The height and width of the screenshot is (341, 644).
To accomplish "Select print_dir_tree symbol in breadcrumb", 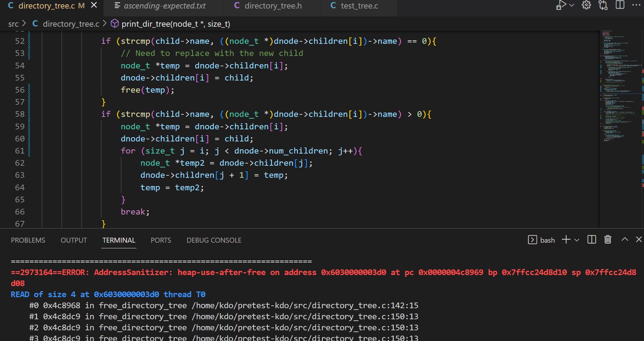I will coord(175,24).
